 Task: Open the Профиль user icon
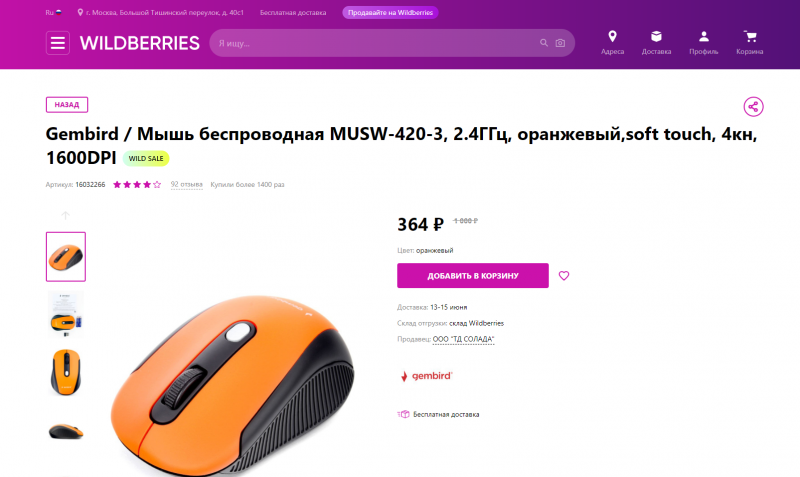tap(704, 37)
